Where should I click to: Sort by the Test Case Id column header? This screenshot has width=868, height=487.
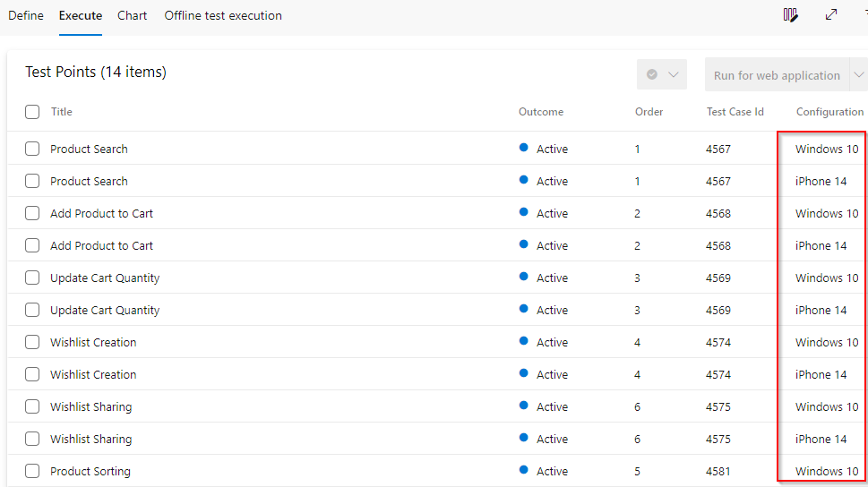[735, 112]
